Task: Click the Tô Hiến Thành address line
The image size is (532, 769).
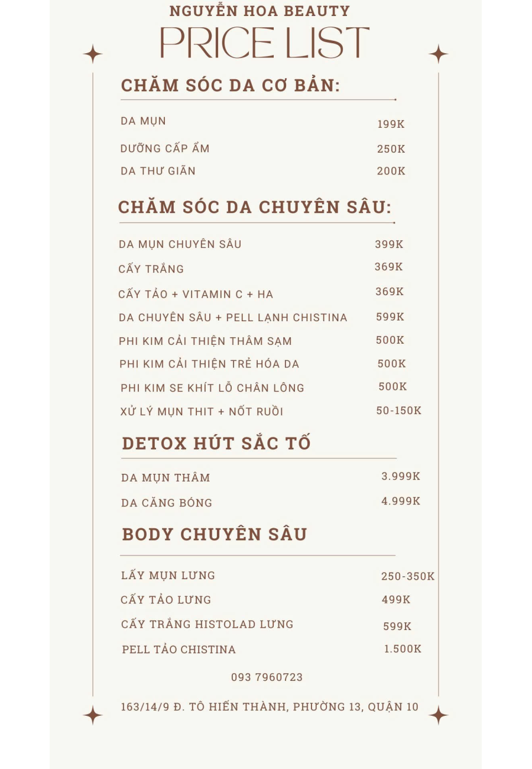Action: click(270, 707)
